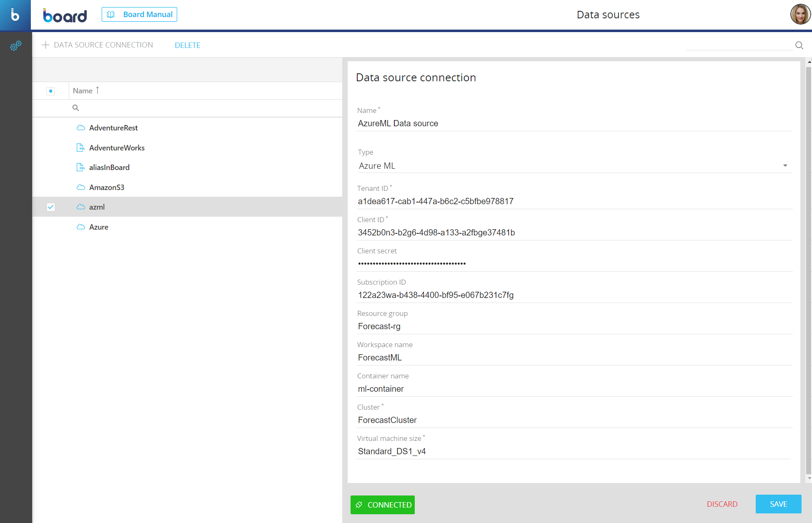Image resolution: width=812 pixels, height=523 pixels.
Task: Click the top-right search input field
Action: pos(739,45)
